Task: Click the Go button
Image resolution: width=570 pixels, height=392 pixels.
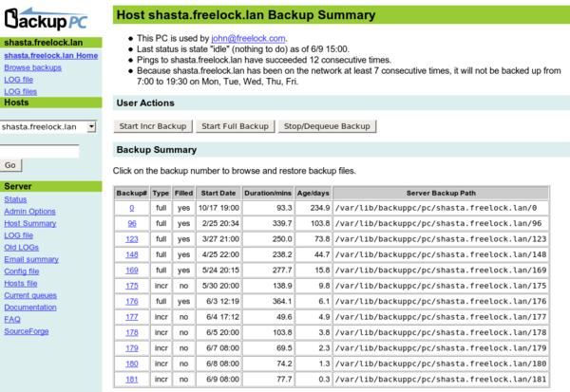Action: (10, 165)
